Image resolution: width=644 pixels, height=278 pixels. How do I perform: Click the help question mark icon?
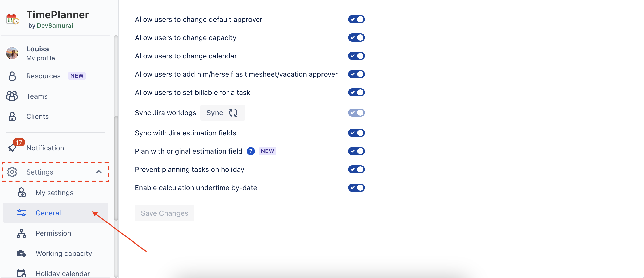(251, 151)
